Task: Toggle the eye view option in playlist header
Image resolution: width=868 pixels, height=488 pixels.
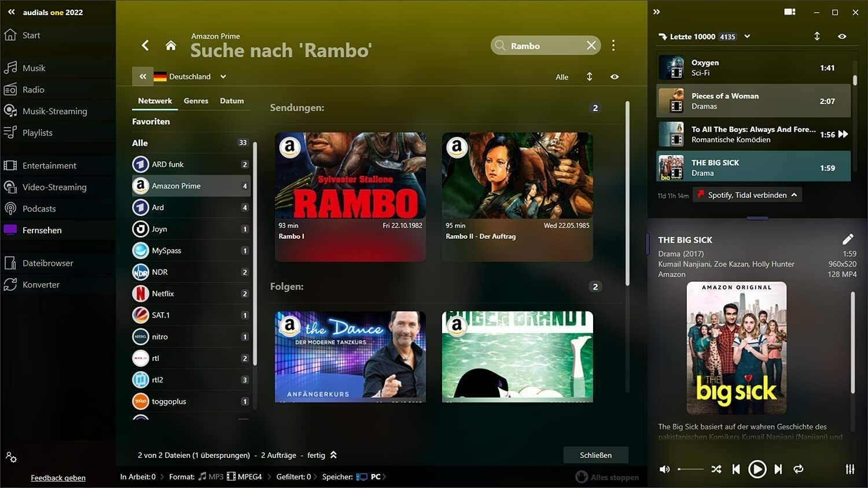Action: coord(842,36)
